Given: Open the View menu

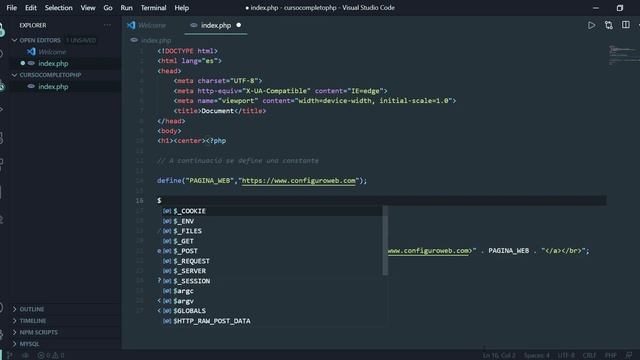Looking at the screenshot, I should (88, 8).
